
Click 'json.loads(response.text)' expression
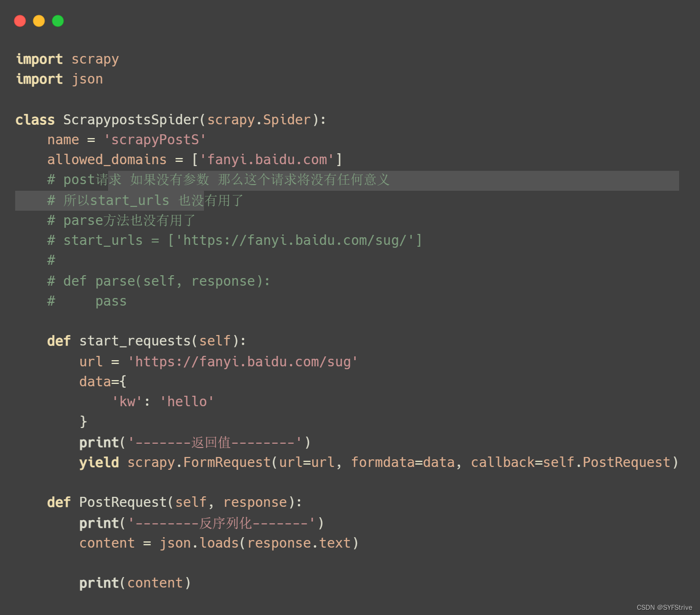click(x=259, y=543)
